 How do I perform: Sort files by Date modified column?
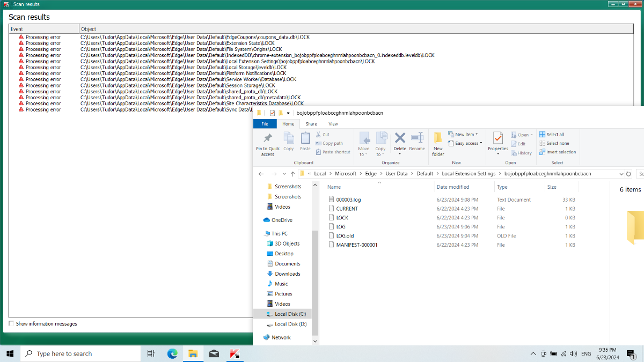pos(453,187)
